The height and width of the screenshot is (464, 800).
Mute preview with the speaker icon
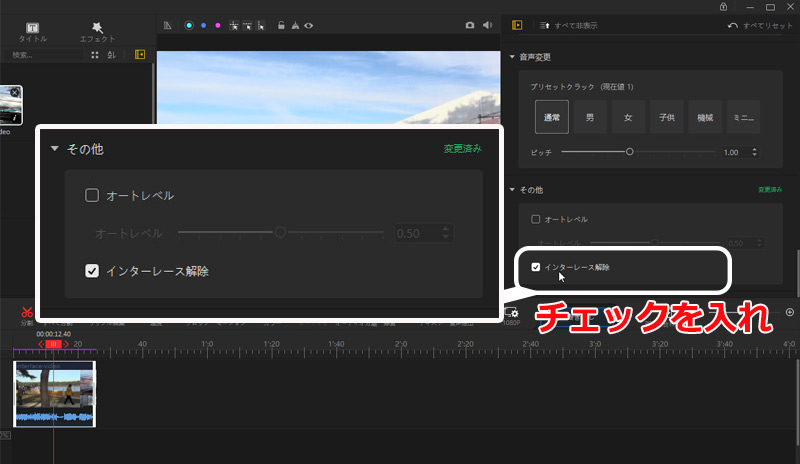coord(487,25)
